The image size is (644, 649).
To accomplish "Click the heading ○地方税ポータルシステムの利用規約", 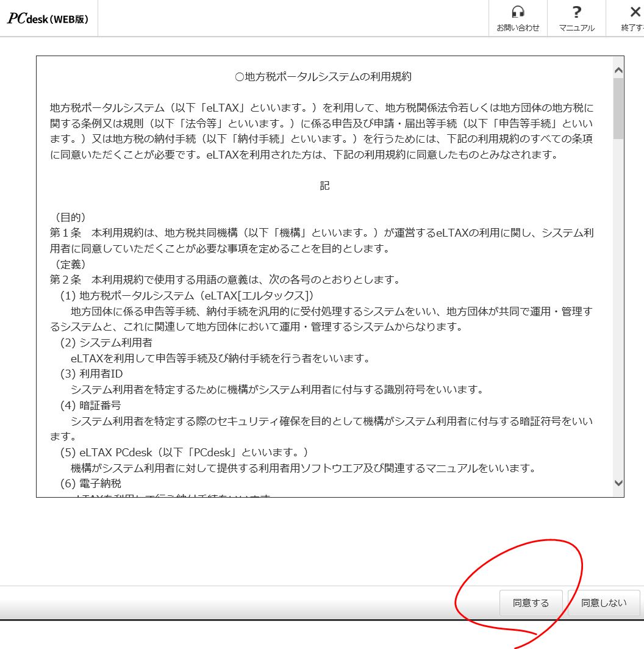I will click(x=323, y=77).
